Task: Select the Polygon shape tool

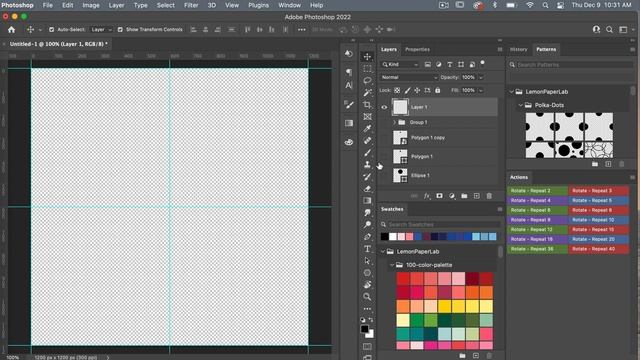Action: coord(367,273)
